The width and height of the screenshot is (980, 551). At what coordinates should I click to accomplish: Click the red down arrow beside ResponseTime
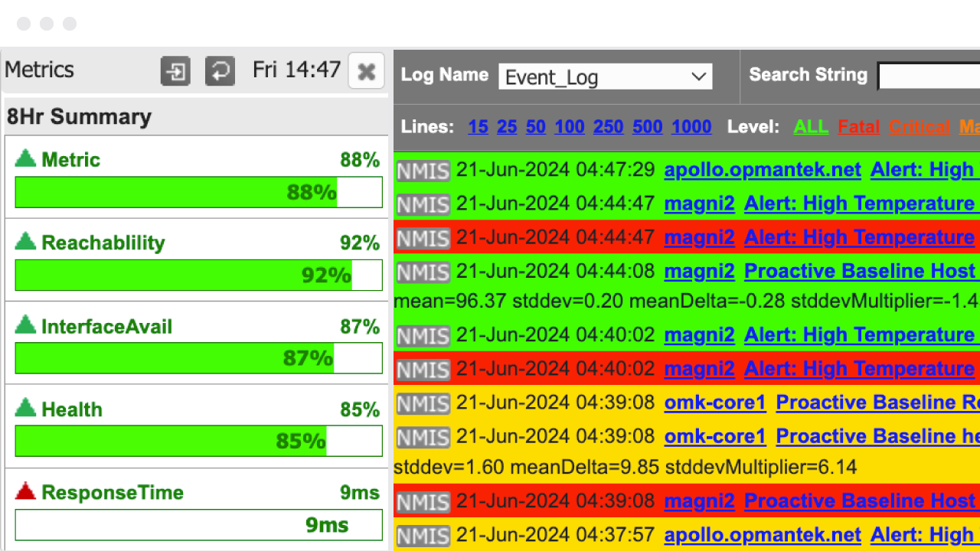(25, 492)
